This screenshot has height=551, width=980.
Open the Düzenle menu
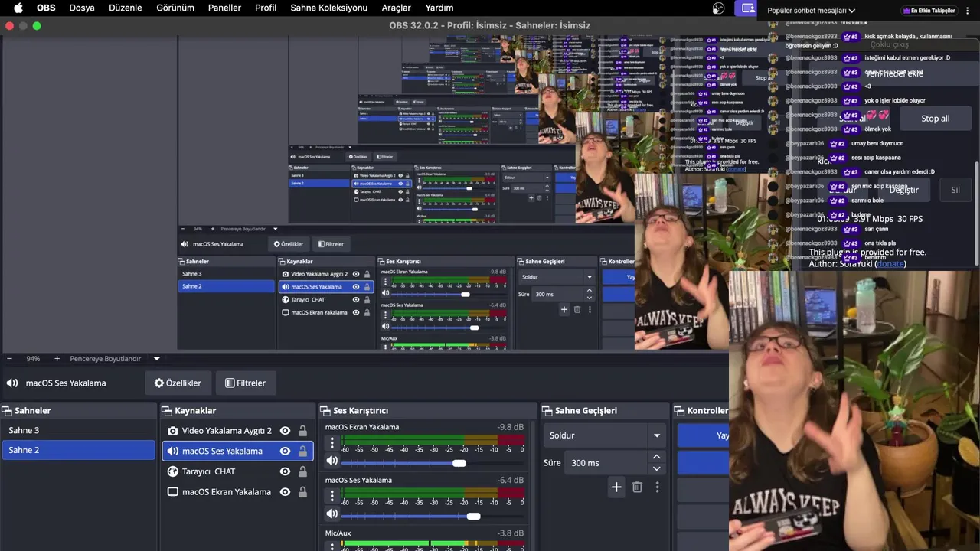click(x=126, y=8)
